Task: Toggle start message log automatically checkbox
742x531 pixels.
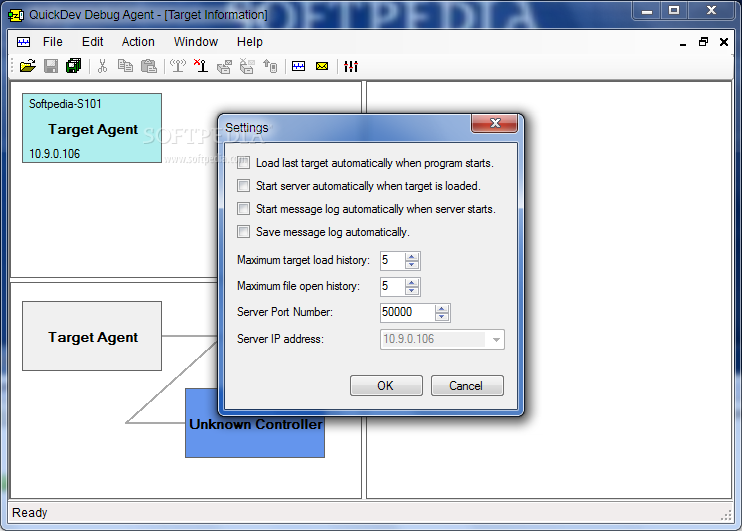Action: pyautogui.click(x=243, y=209)
